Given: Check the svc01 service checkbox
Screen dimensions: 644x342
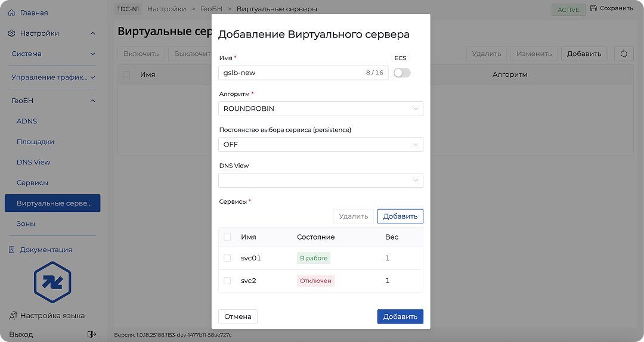Looking at the screenshot, I should tap(227, 258).
